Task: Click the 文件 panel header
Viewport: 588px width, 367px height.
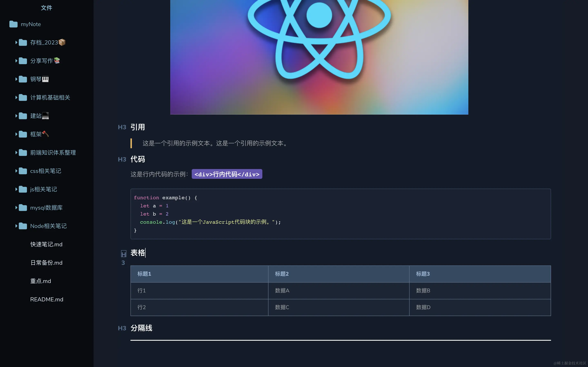Action: [47, 8]
